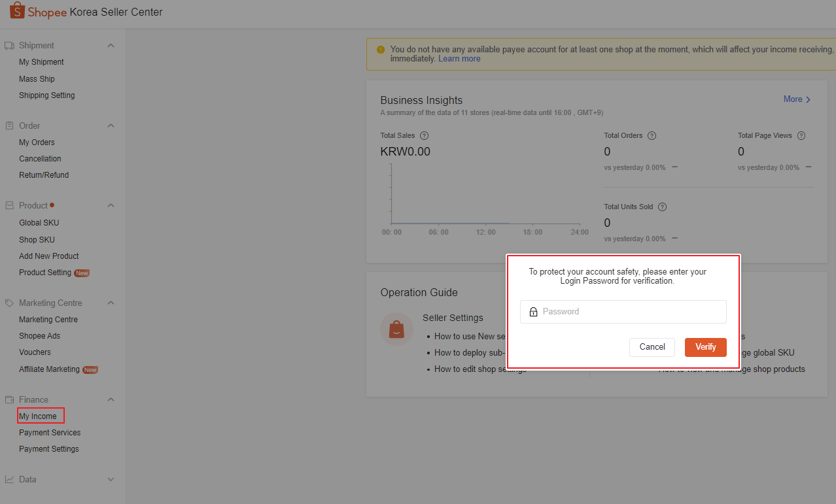The width and height of the screenshot is (836, 504).
Task: Click the Total Sales help icon
Action: (424, 136)
